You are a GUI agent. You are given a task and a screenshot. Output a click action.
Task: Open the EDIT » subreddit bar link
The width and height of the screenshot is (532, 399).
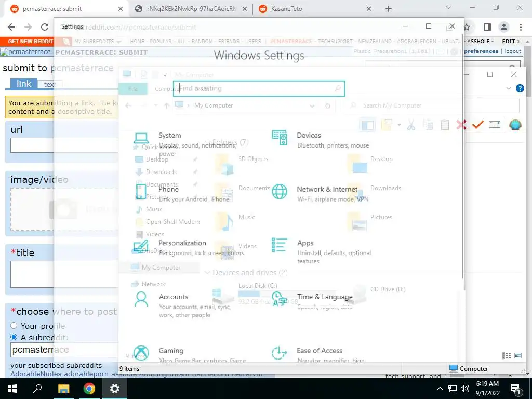511,41
